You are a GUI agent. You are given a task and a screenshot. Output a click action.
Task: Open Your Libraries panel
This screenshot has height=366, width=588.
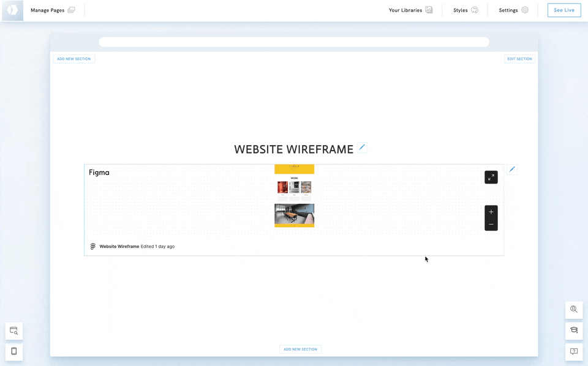pos(410,10)
